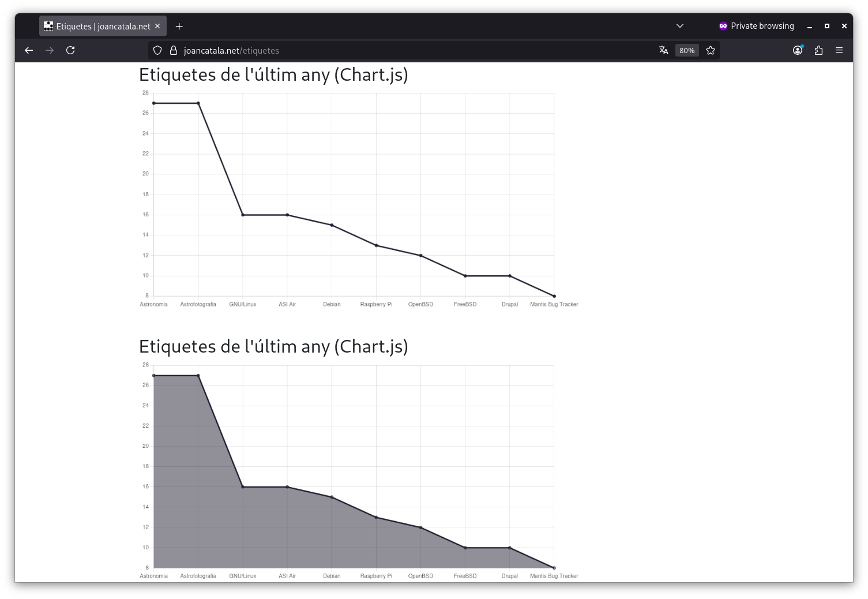Click the Raspberry Pi point in the filled chart

(376, 517)
